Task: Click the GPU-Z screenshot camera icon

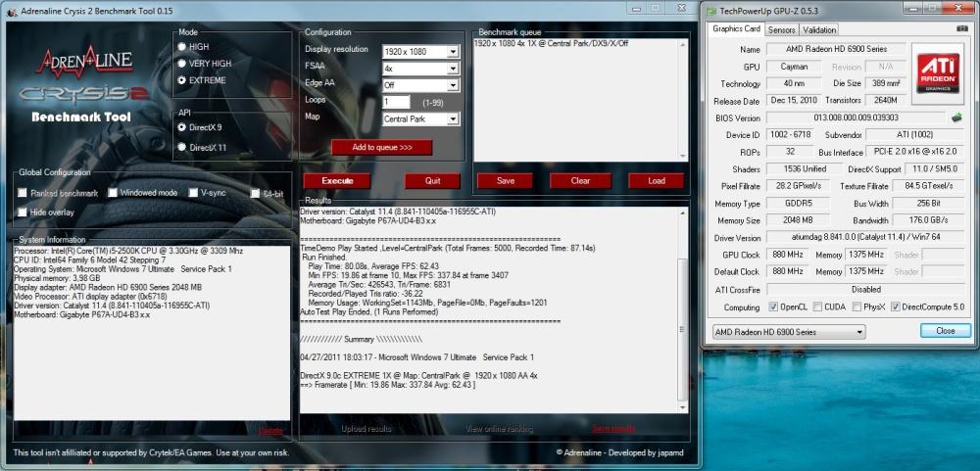Action: click(962, 29)
